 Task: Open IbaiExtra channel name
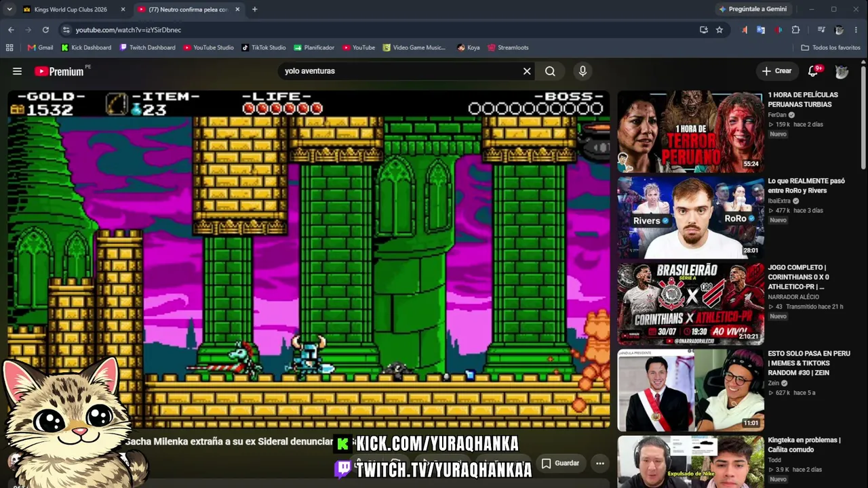pyautogui.click(x=779, y=201)
